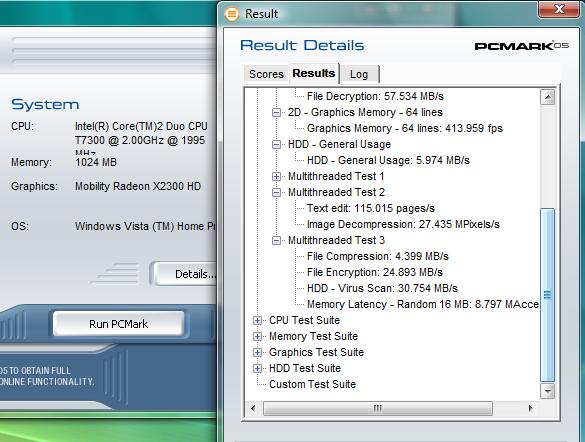Click the Multithreaded Test 3 label
585x442 pixels.
pos(336,241)
